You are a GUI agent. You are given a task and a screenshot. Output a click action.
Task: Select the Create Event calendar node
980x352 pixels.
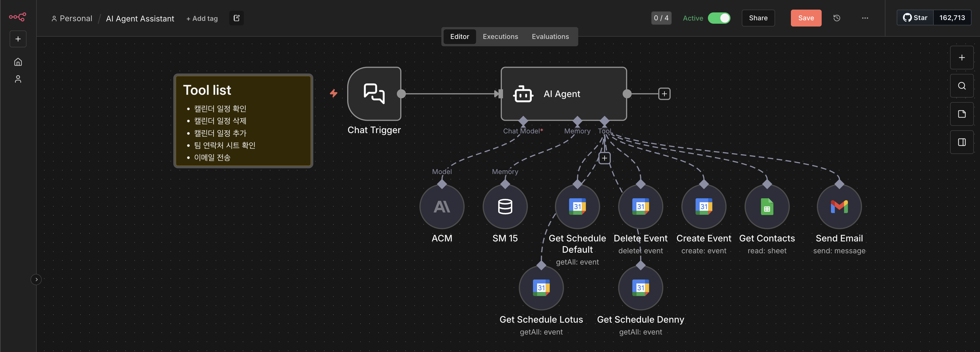pyautogui.click(x=704, y=206)
